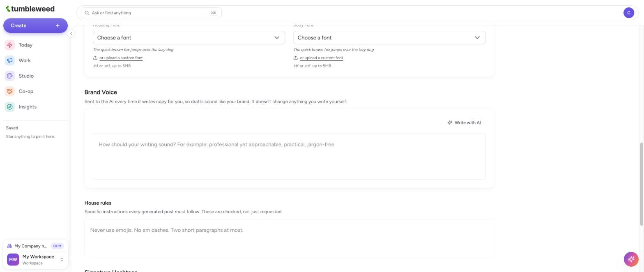
Task: Click the page vertical scrollbar
Action: 642,184
